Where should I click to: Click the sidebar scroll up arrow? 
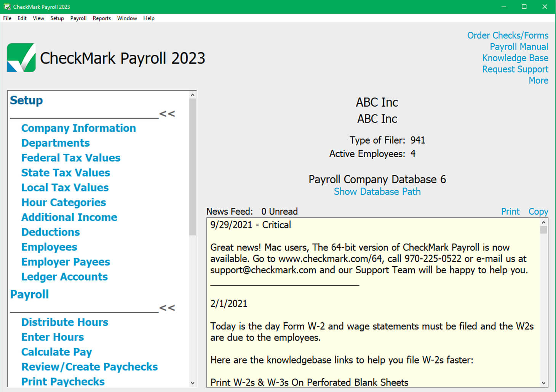coord(193,95)
